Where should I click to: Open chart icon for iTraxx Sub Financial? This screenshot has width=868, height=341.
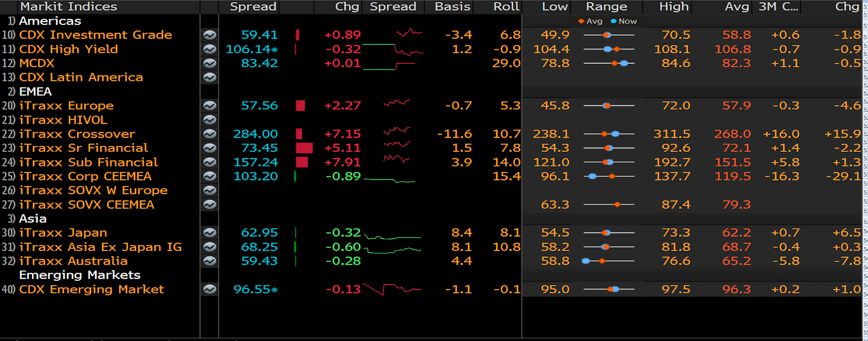(x=209, y=162)
